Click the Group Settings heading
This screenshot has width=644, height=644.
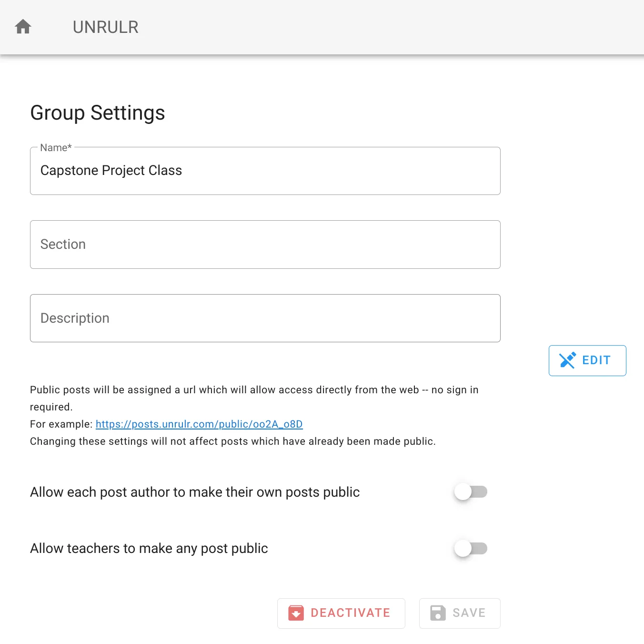(x=98, y=113)
